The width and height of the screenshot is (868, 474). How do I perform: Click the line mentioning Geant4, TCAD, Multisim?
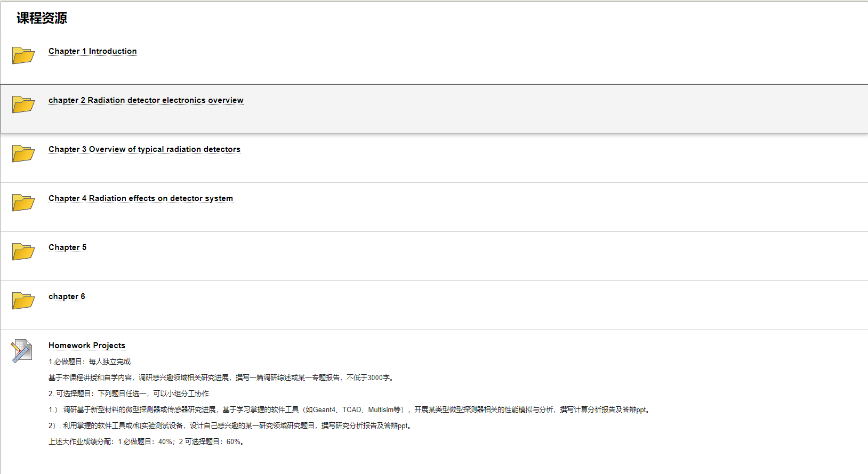(x=350, y=409)
